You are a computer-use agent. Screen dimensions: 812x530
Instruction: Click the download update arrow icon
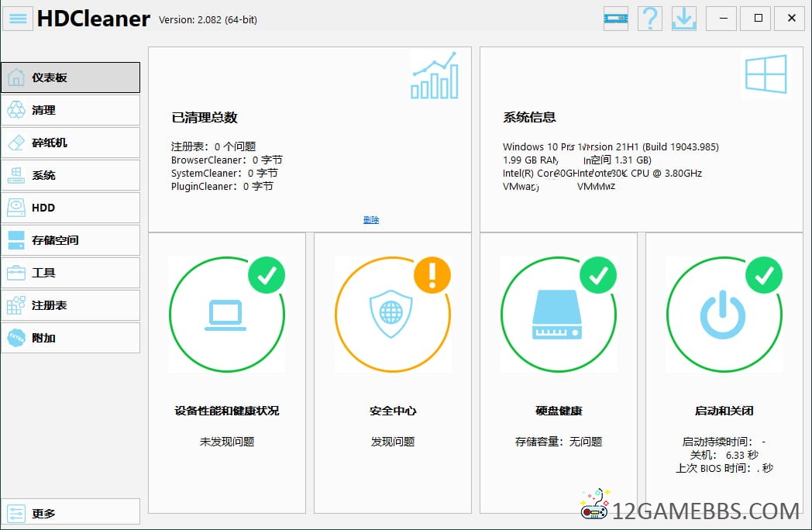(x=684, y=18)
